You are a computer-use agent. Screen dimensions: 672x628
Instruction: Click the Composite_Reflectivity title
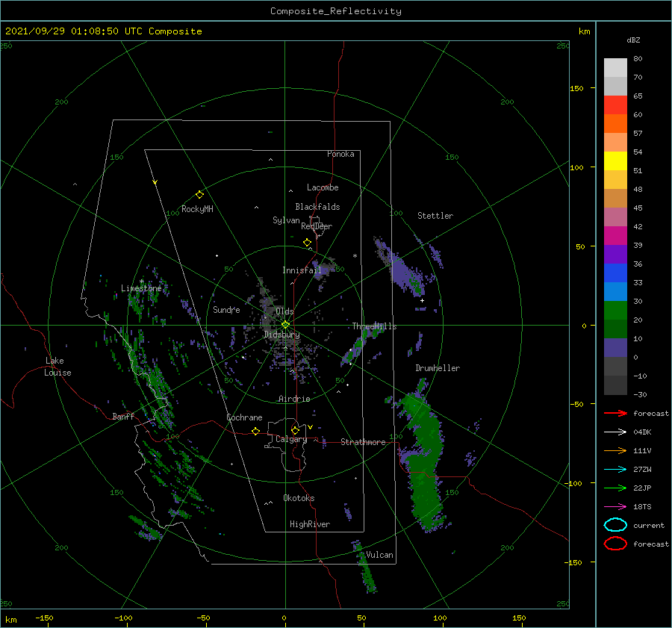pyautogui.click(x=336, y=11)
